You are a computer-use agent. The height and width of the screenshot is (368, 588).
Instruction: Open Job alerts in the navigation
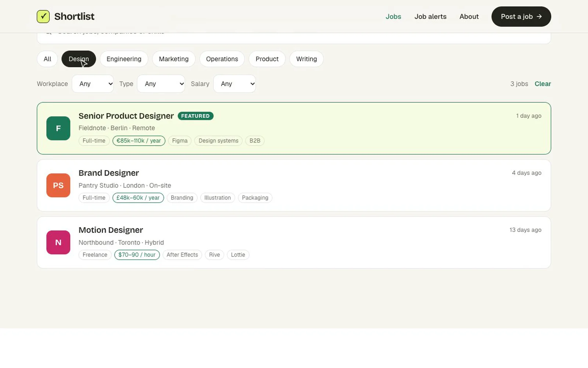tap(430, 17)
